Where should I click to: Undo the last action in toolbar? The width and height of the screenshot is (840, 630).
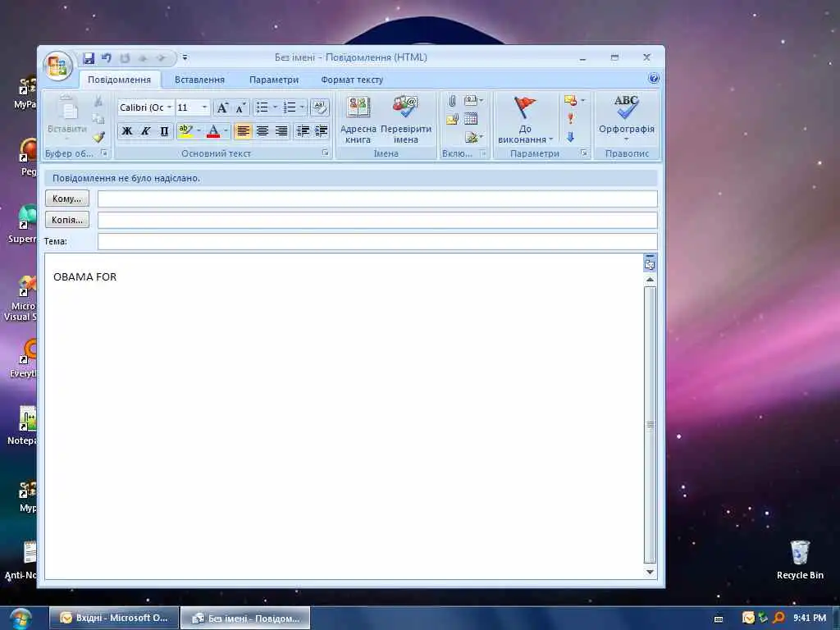coord(106,58)
